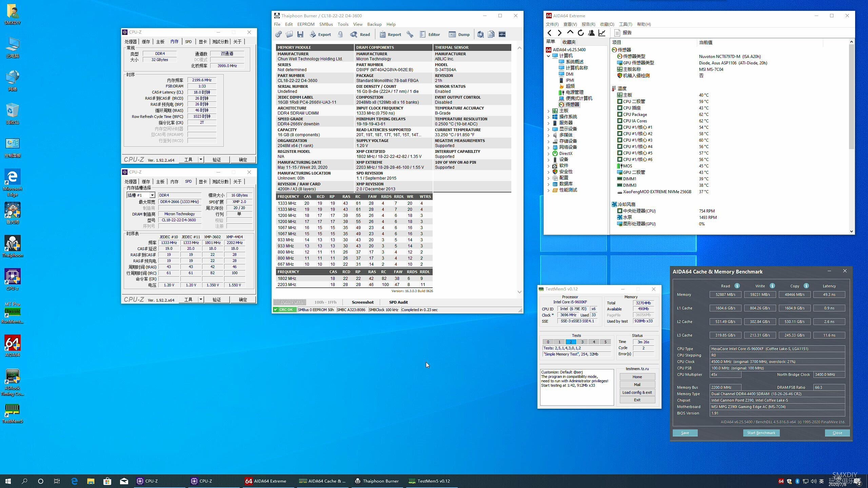Click the floppy disk save icon in Thaiphoon Burner

pyautogui.click(x=300, y=34)
